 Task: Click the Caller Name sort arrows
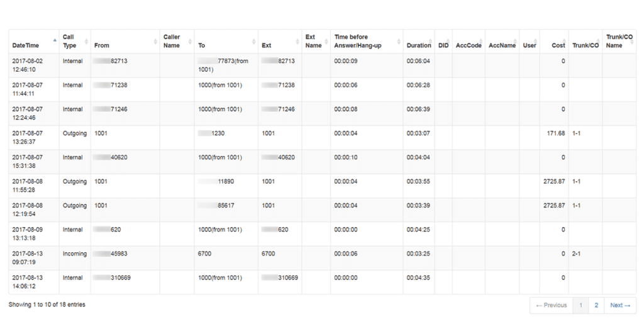189,42
